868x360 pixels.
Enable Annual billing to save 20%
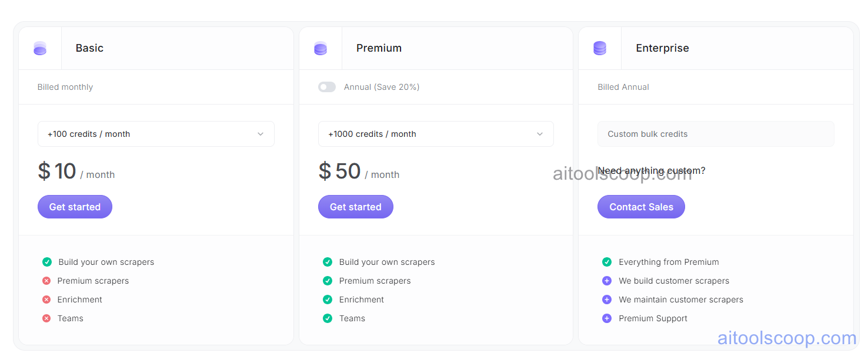click(x=327, y=86)
